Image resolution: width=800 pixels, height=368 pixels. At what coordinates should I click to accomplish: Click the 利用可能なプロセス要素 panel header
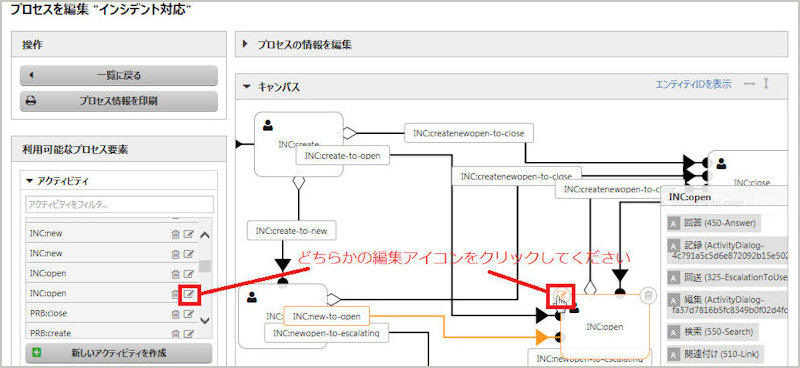[x=119, y=150]
